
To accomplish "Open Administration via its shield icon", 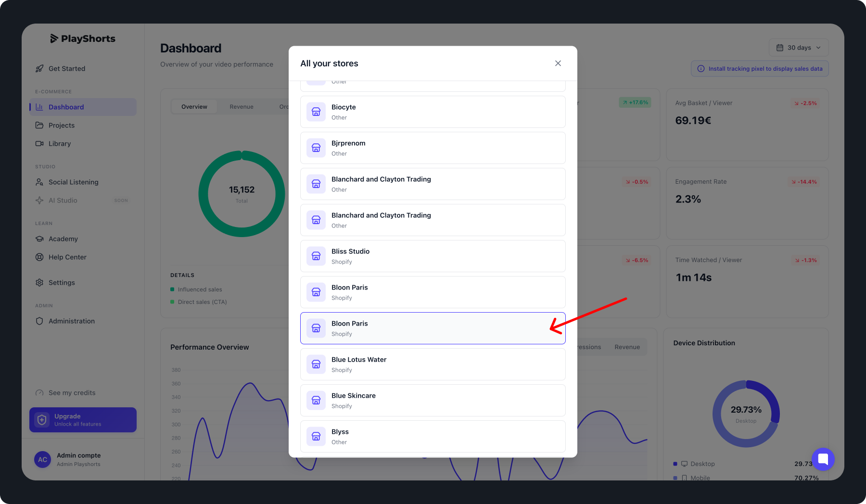I will [x=39, y=321].
